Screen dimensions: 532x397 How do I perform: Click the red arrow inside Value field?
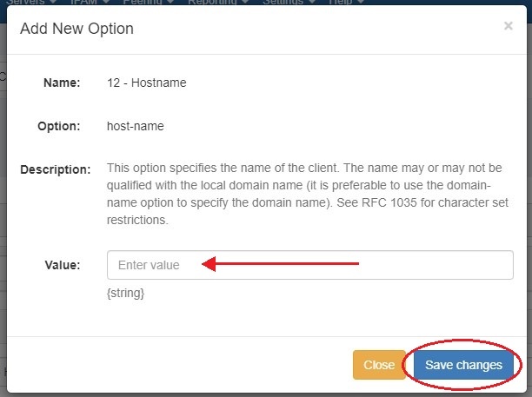[x=280, y=263]
